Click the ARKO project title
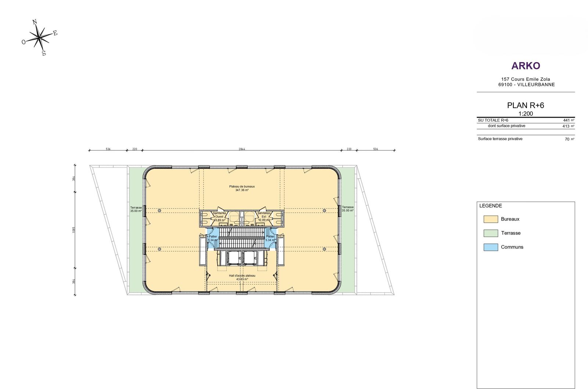588x389 pixels. [526, 66]
